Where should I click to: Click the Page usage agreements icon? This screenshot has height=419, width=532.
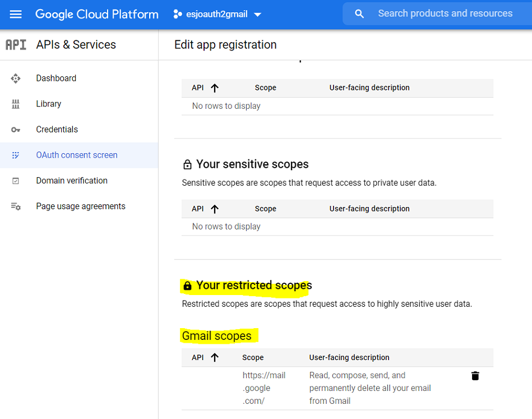click(16, 206)
